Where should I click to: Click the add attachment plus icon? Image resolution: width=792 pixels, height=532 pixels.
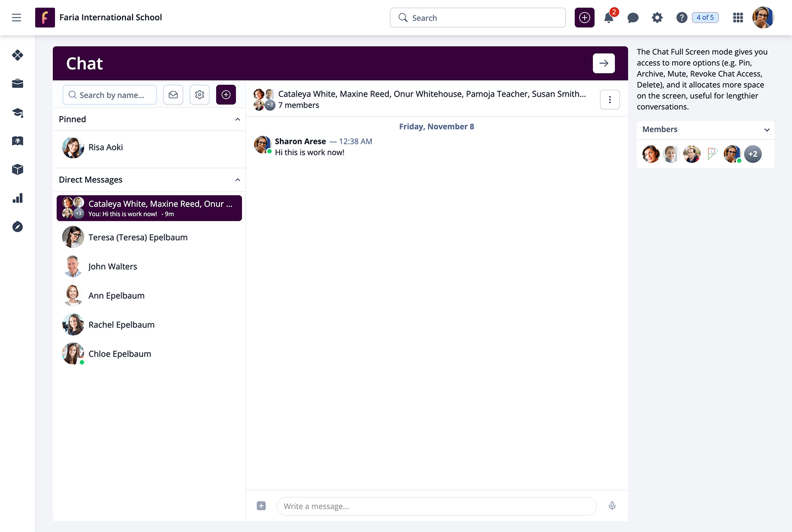point(261,506)
